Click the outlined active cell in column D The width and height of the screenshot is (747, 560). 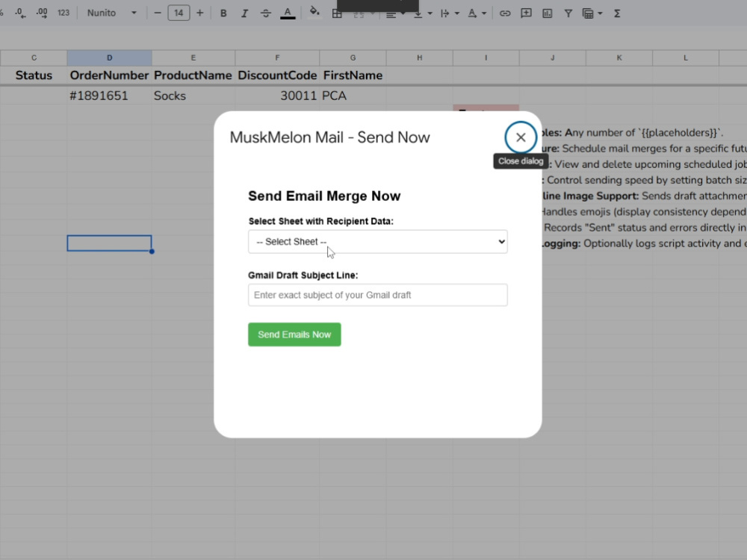(110, 243)
